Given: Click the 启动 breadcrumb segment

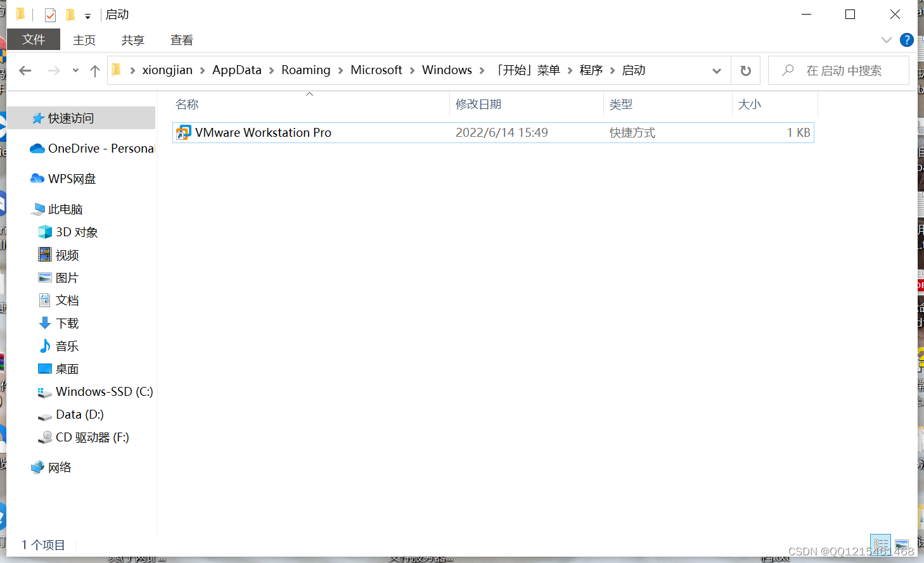Looking at the screenshot, I should tap(634, 70).
